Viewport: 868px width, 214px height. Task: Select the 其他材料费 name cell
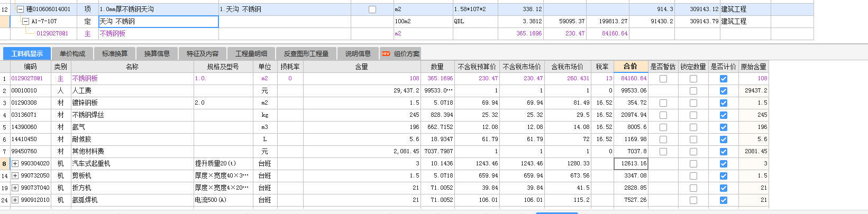point(132,152)
